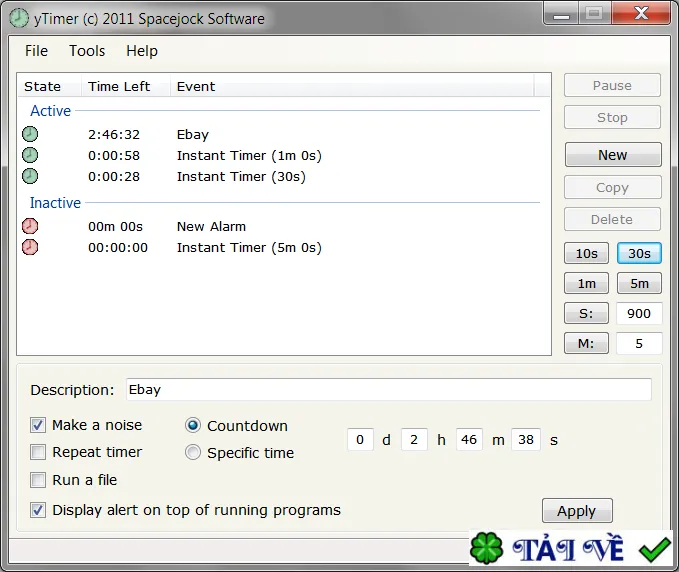Start a 30s instant timer

click(x=639, y=253)
